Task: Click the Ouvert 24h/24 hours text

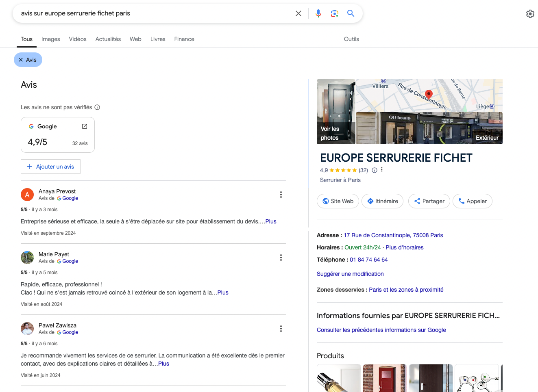Action: [363, 247]
